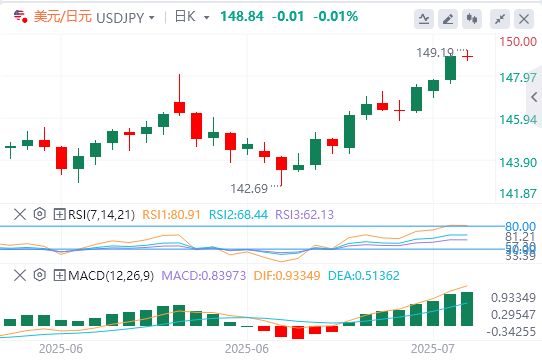Open the candlestick chart style icon

[472, 19]
